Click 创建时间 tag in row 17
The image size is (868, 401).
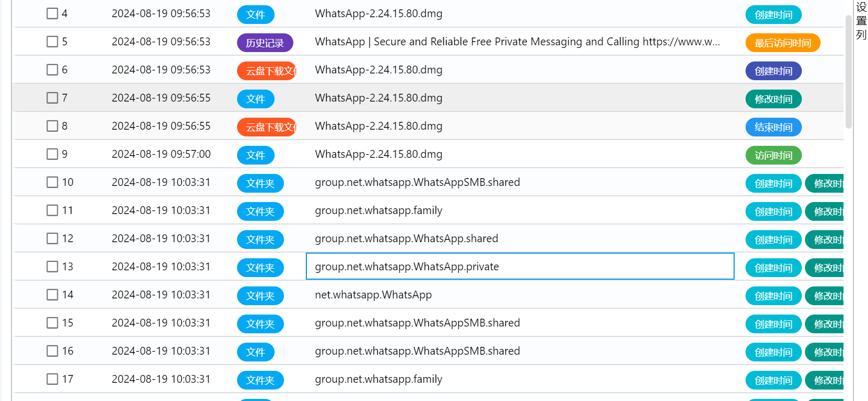pyautogui.click(x=774, y=380)
